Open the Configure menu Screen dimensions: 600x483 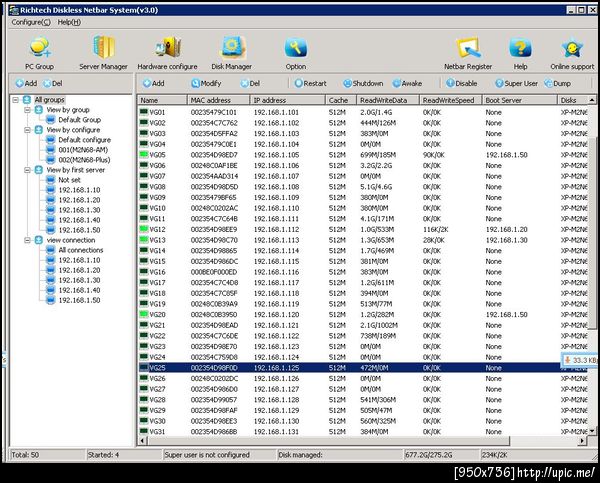click(x=31, y=22)
